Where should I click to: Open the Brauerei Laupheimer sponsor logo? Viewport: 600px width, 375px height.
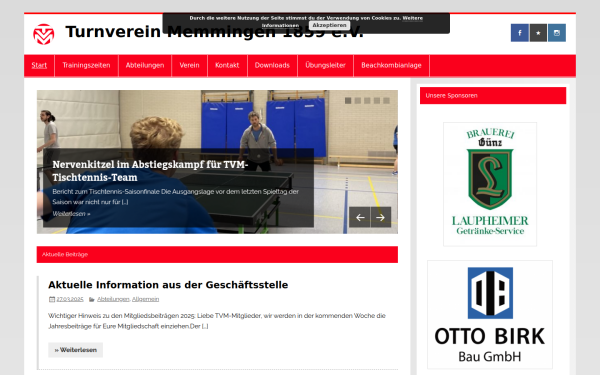(490, 184)
